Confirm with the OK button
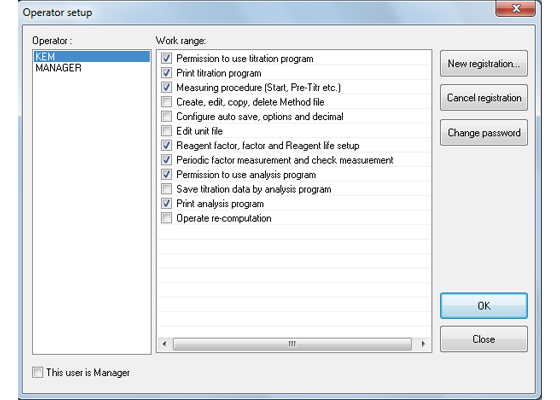The height and width of the screenshot is (400, 560). coord(484,306)
